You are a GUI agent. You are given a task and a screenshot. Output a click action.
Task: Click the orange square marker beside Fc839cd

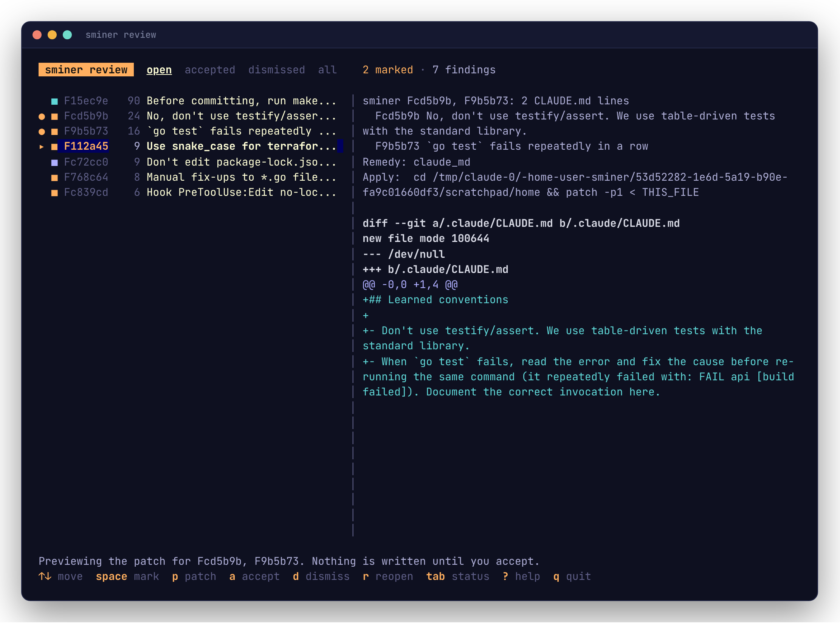click(54, 193)
